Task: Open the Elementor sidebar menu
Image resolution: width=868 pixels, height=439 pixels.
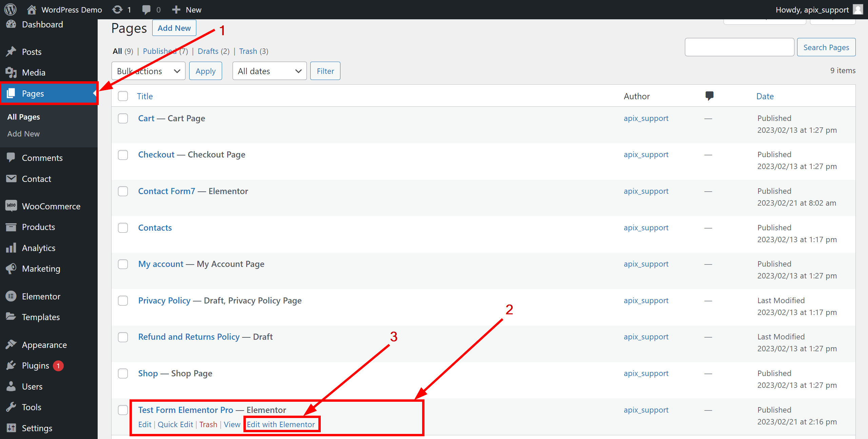Action: [x=41, y=296]
